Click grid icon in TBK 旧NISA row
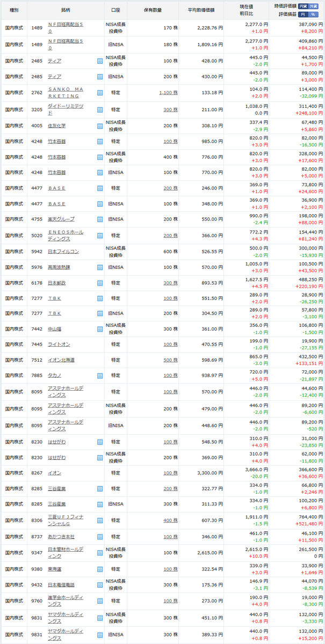Screen dimensions: 325x644 coord(100,313)
